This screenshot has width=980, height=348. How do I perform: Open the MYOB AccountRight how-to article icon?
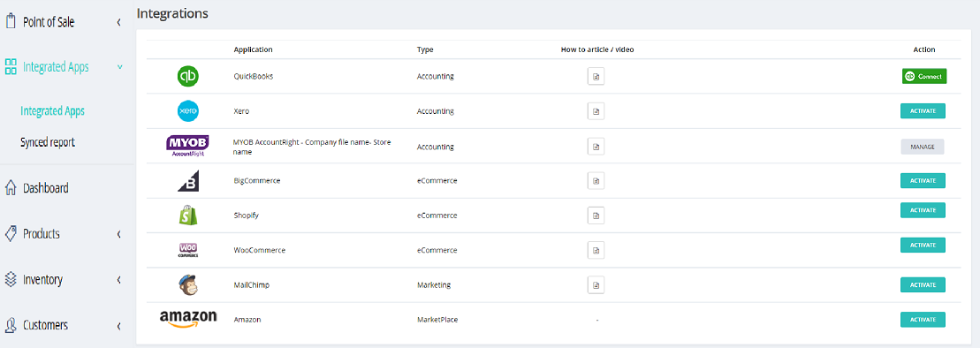(596, 147)
